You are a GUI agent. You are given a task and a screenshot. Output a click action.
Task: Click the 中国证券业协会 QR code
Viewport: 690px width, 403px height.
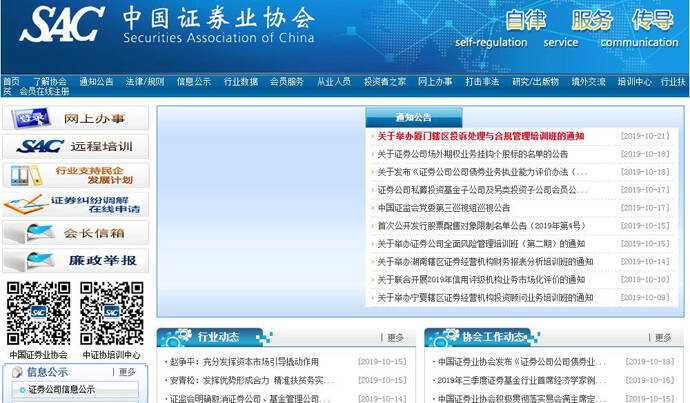pos(38,313)
